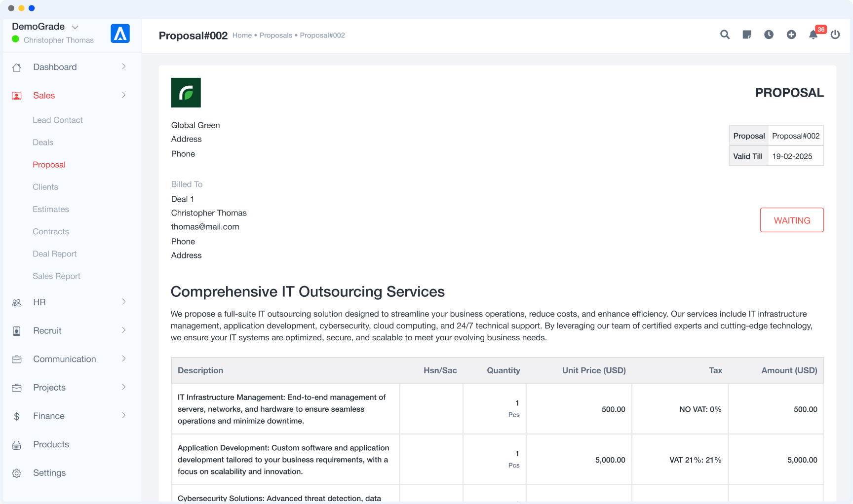Go to Proposals breadcrumb link
This screenshot has width=853, height=504.
276,36
